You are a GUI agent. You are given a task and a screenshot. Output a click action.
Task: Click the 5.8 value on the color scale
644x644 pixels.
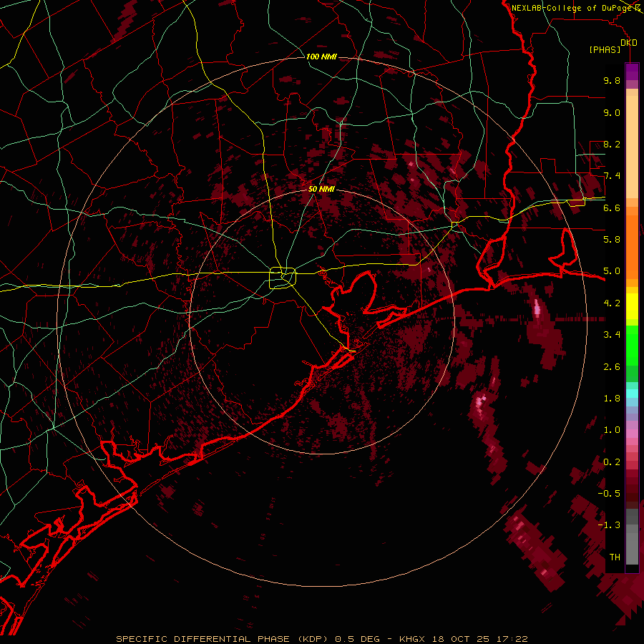(x=612, y=240)
